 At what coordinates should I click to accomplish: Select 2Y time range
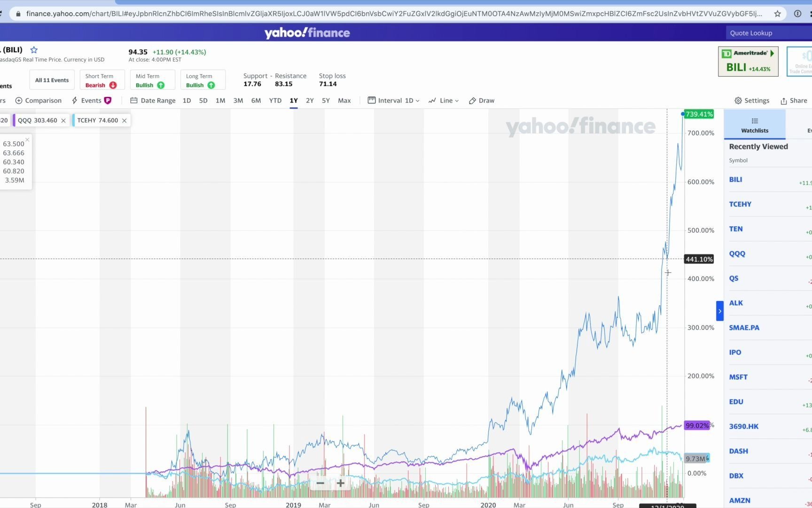[x=310, y=101]
